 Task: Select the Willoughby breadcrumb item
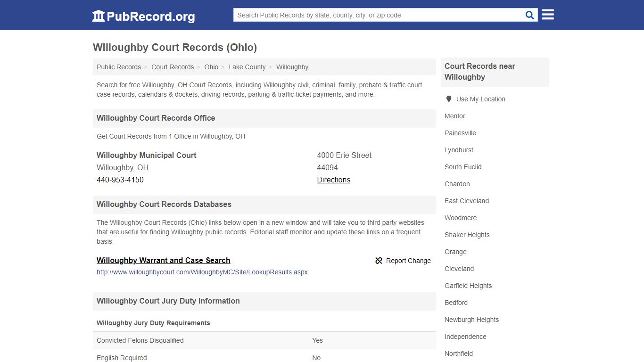292,67
